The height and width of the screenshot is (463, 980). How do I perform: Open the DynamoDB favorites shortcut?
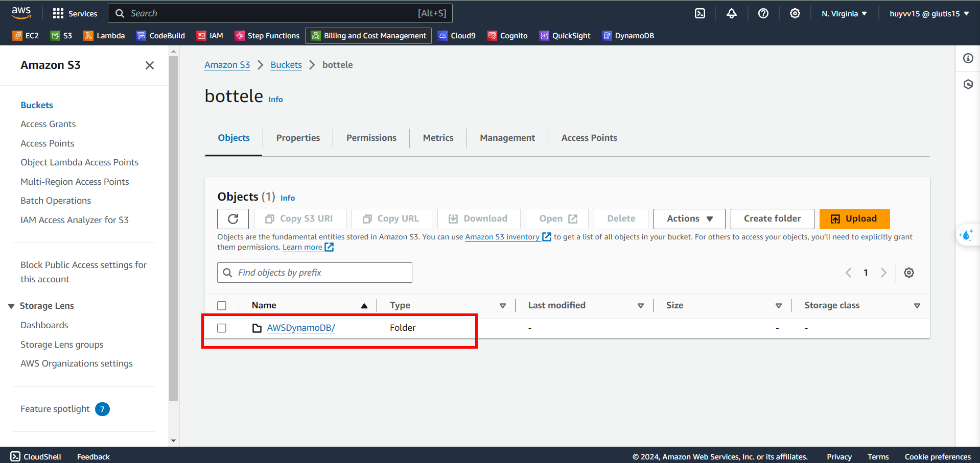628,36
